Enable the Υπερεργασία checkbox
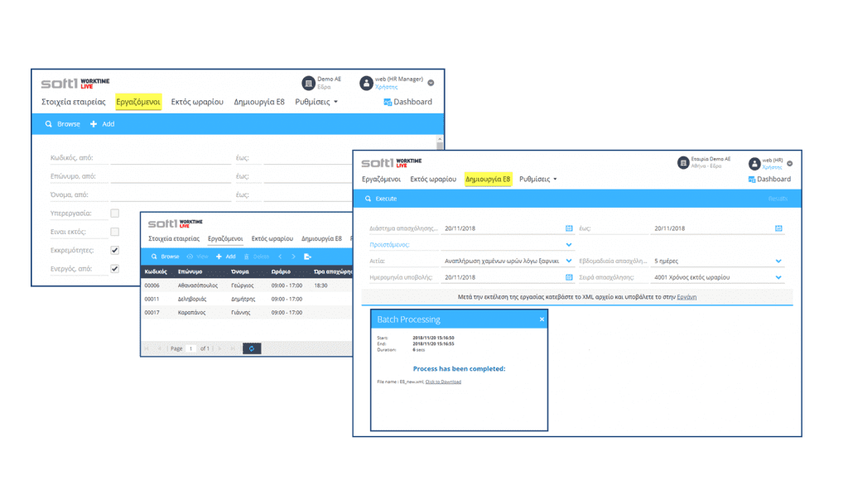This screenshot has width=848, height=504. (115, 214)
